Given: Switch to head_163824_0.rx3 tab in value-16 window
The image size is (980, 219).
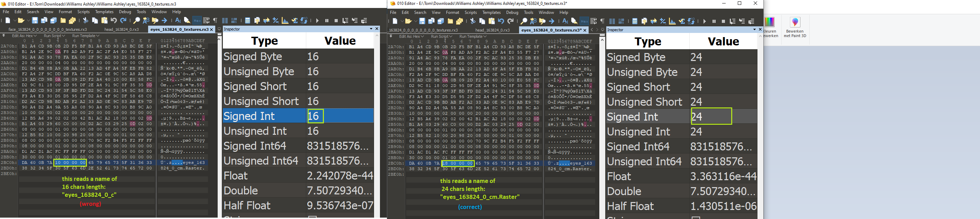Looking at the screenshot, I should tap(122, 29).
